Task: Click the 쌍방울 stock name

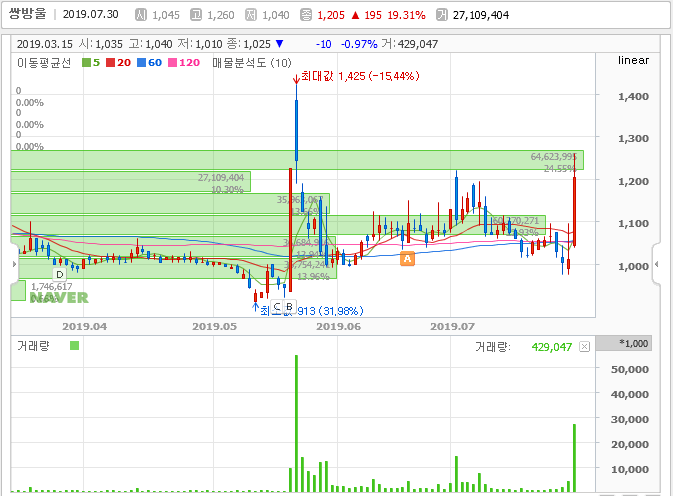Action: click(27, 14)
